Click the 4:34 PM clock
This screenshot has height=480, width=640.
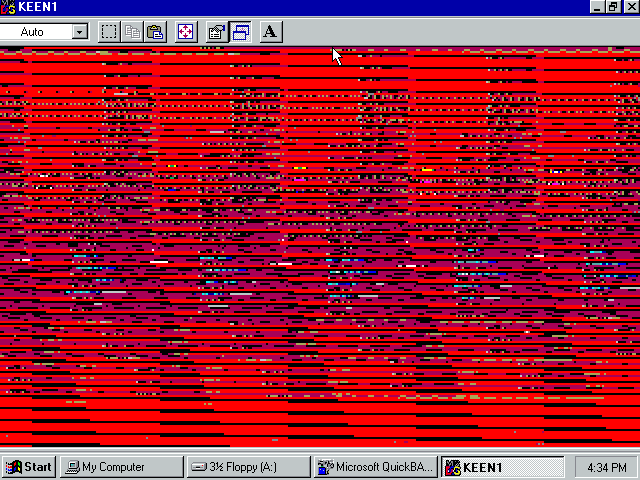pyautogui.click(x=607, y=467)
